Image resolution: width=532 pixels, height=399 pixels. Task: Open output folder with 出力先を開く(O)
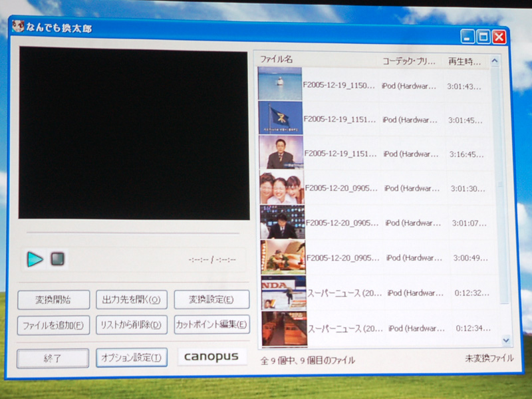132,300
